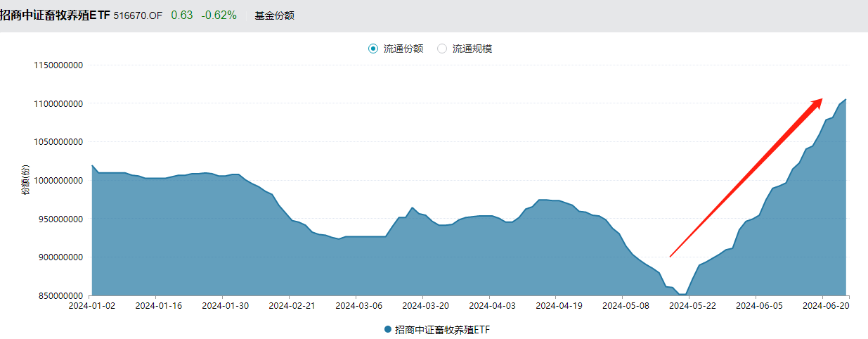Click the y-axis label 1150000000
This screenshot has height=339, width=868.
click(59, 65)
